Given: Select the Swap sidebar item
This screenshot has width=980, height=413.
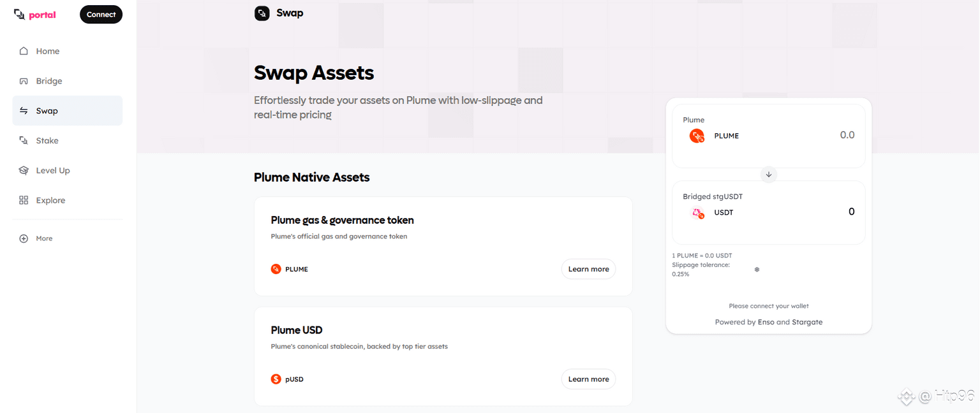Looking at the screenshot, I should (x=68, y=111).
